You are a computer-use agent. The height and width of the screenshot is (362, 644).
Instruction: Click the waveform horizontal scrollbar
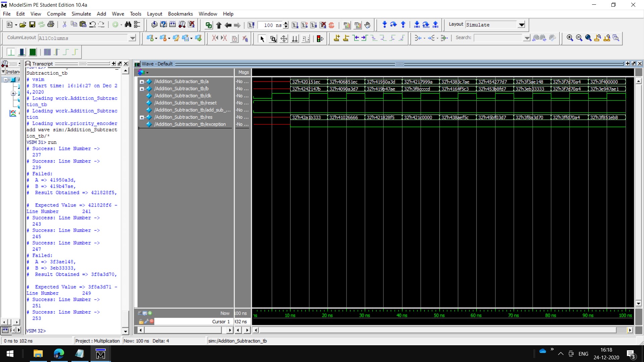pos(436,330)
